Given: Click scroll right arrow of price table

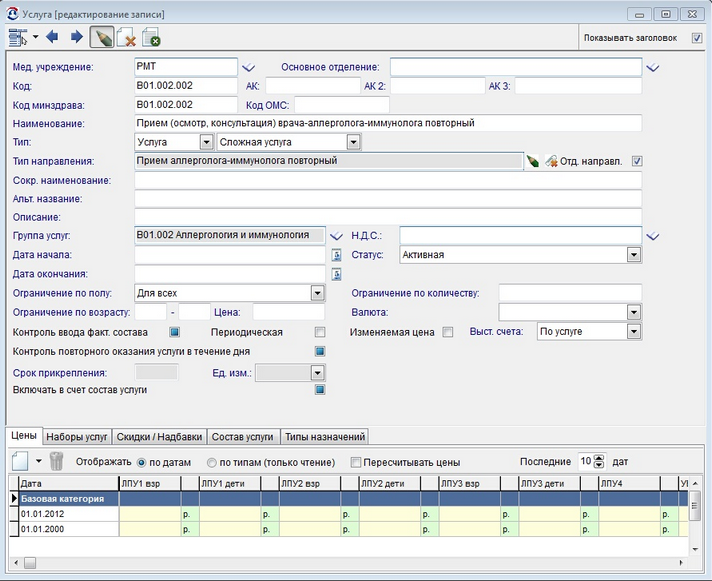Looking at the screenshot, I should 681,563.
